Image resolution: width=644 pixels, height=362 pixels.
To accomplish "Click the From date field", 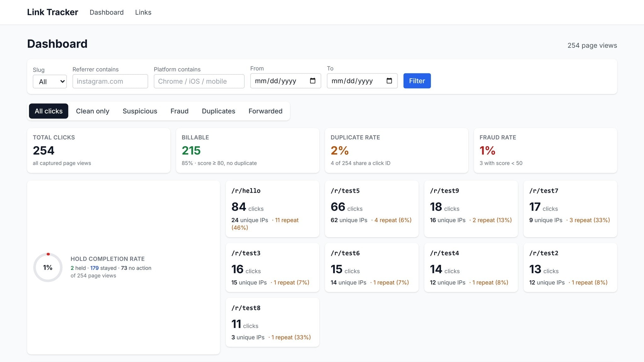I will (286, 81).
